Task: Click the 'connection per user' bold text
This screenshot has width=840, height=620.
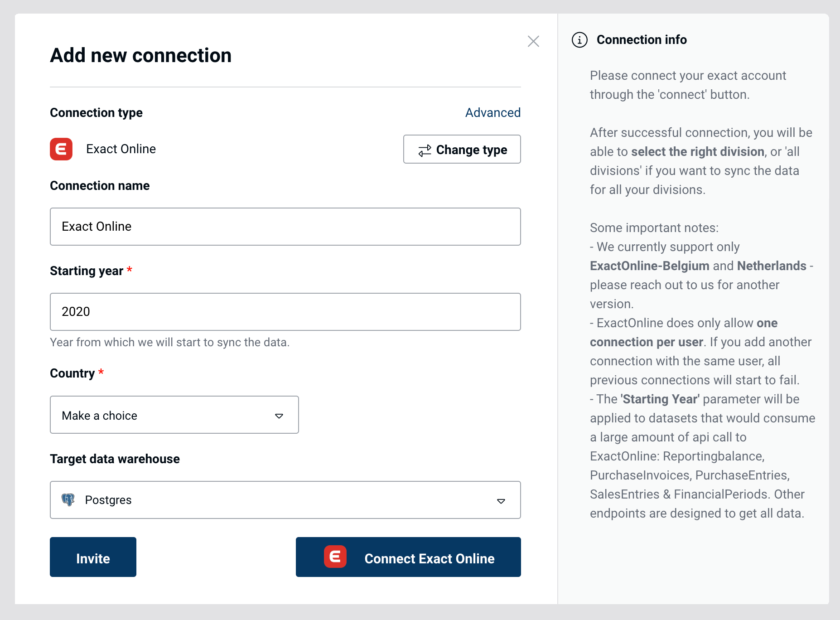Action: pos(647,342)
